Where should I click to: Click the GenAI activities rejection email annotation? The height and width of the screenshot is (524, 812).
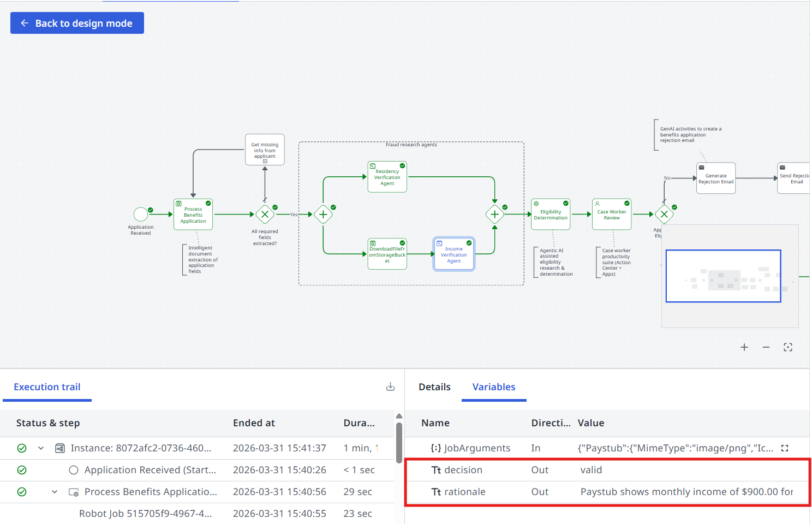click(690, 135)
